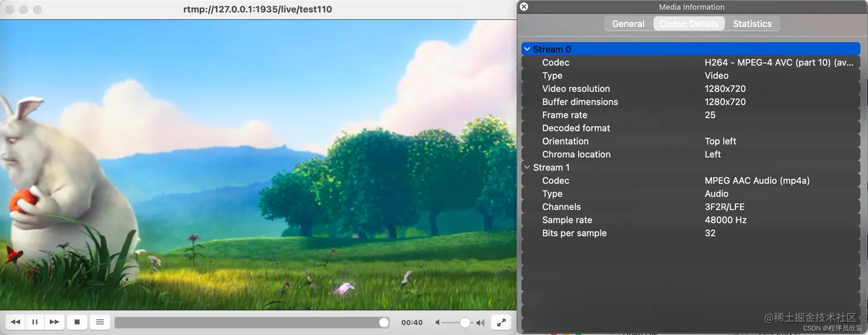This screenshot has height=335, width=868.
Task: Click the 00:40 elapsed time display
Action: [x=412, y=322]
